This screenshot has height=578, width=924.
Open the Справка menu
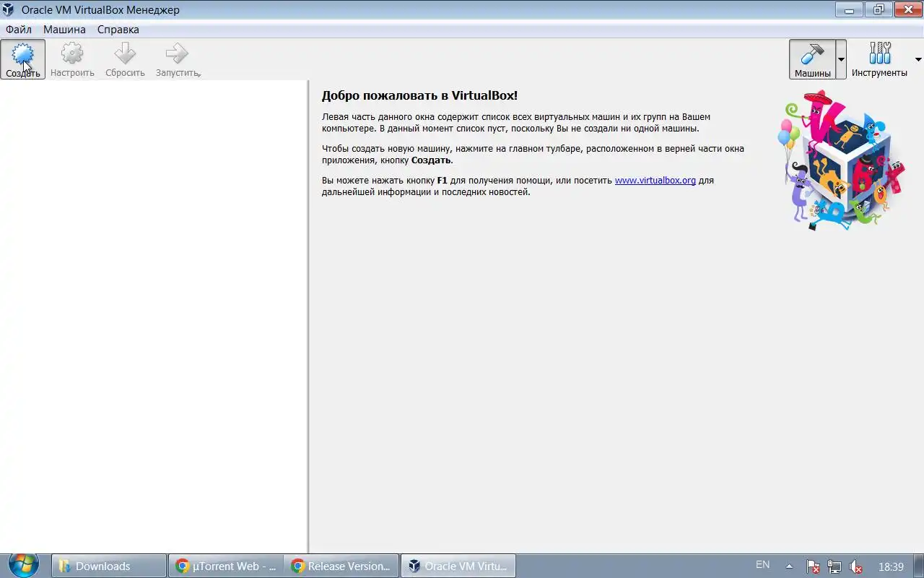118,30
